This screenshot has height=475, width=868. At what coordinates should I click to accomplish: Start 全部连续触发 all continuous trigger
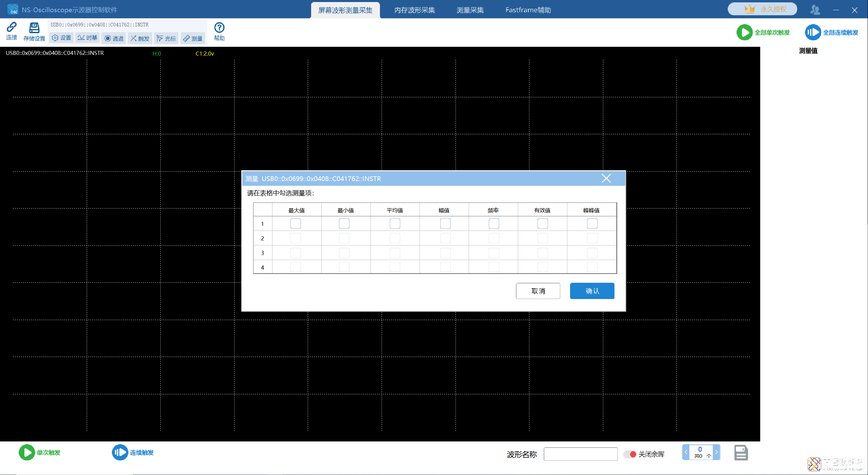click(831, 33)
